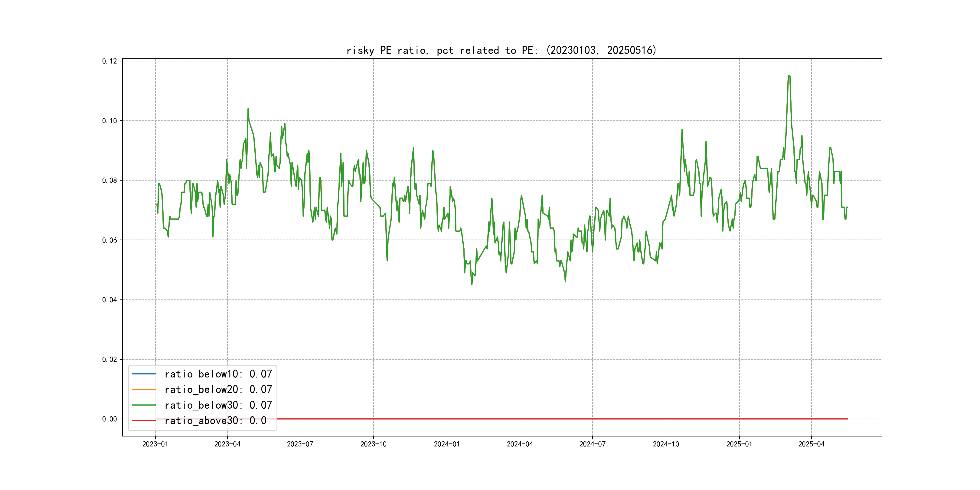Click the green ratio_below30 legend line
The width and height of the screenshot is (980, 490).
[x=144, y=405]
